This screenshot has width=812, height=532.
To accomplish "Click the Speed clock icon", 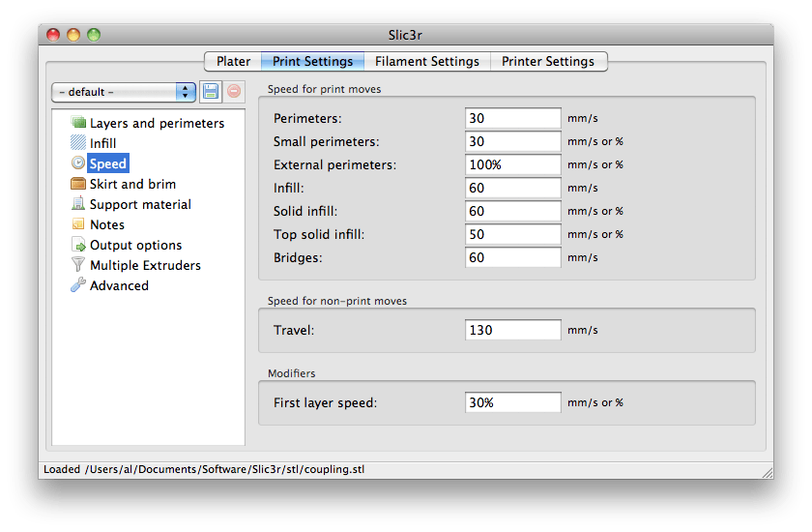I will pyautogui.click(x=78, y=163).
